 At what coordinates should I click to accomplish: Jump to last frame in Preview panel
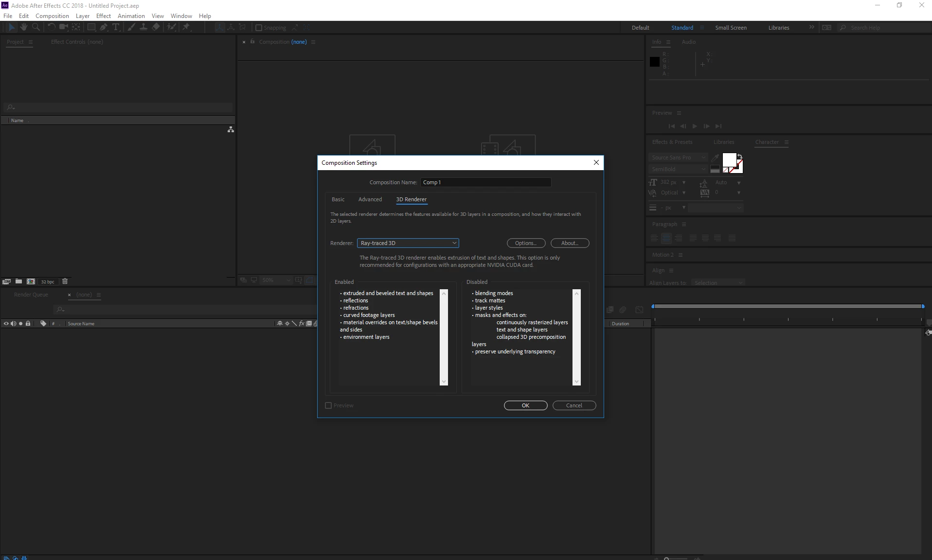pyautogui.click(x=718, y=126)
